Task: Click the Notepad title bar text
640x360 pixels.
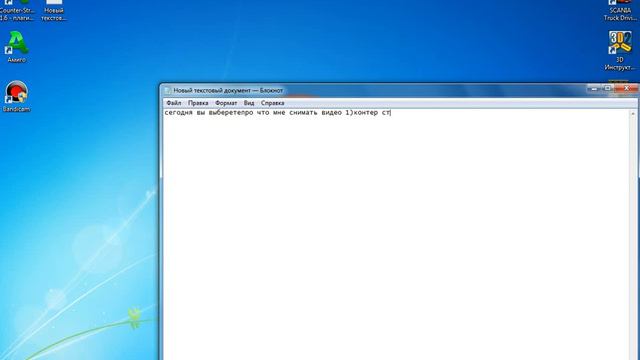Action: coord(228,91)
